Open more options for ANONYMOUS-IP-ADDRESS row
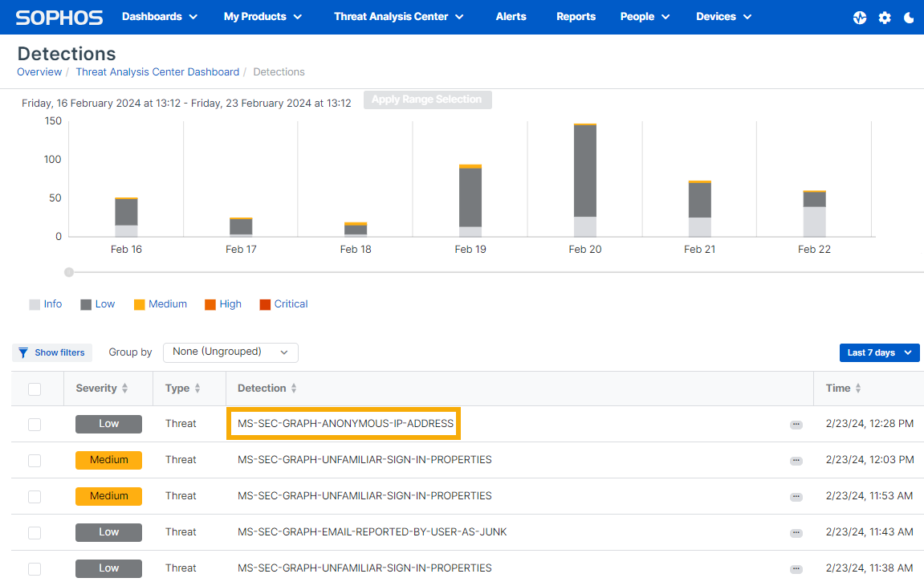924x582 pixels. pyautogui.click(x=796, y=425)
